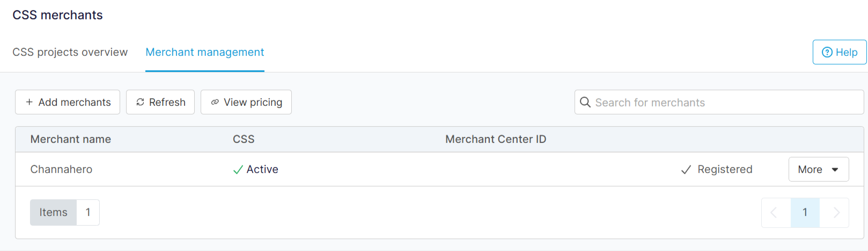This screenshot has height=251, width=868.
Task: Expand the More dropdown for Channahero
Action: (819, 169)
